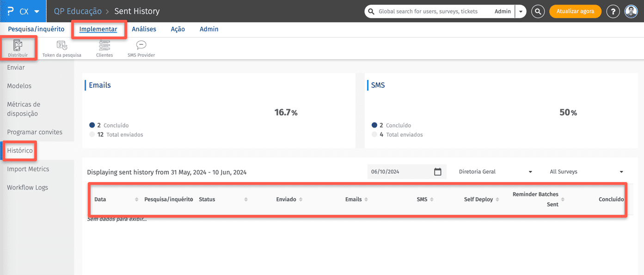Click the Atualizar agora button
644x275 pixels.
click(575, 12)
